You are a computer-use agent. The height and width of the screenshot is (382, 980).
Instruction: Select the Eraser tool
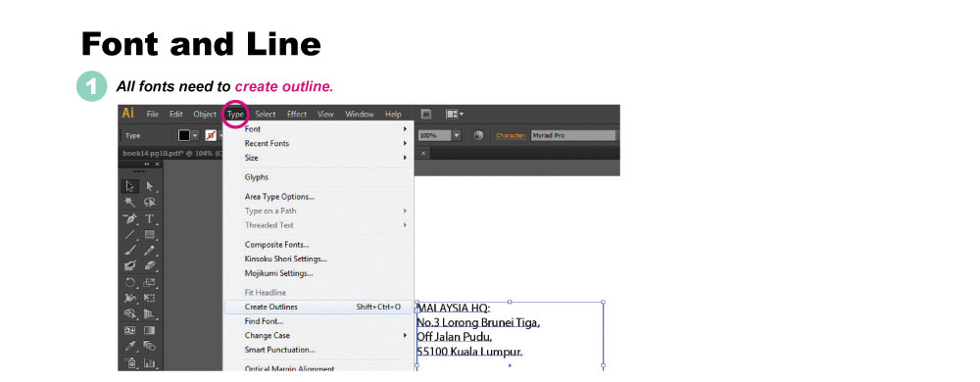click(x=150, y=265)
